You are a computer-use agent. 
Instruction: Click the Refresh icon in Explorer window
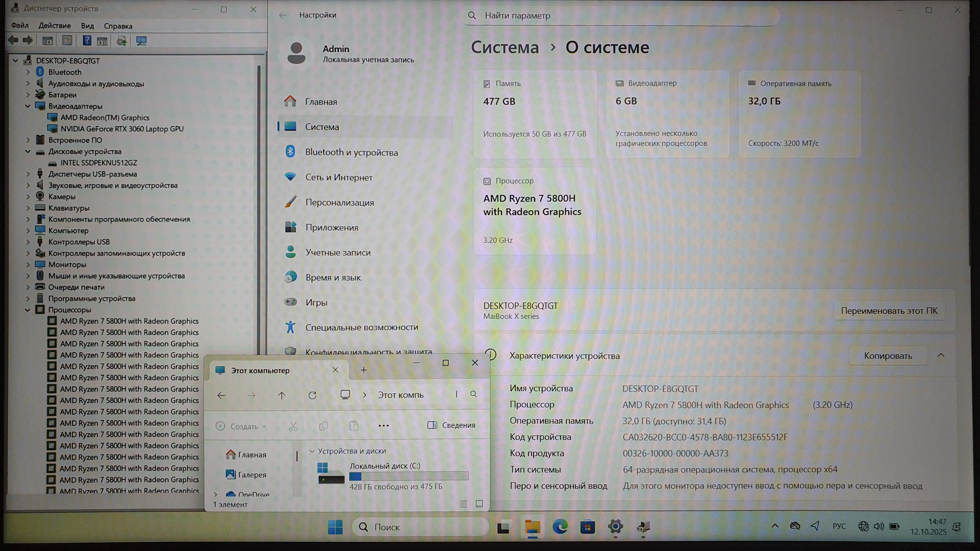[312, 395]
